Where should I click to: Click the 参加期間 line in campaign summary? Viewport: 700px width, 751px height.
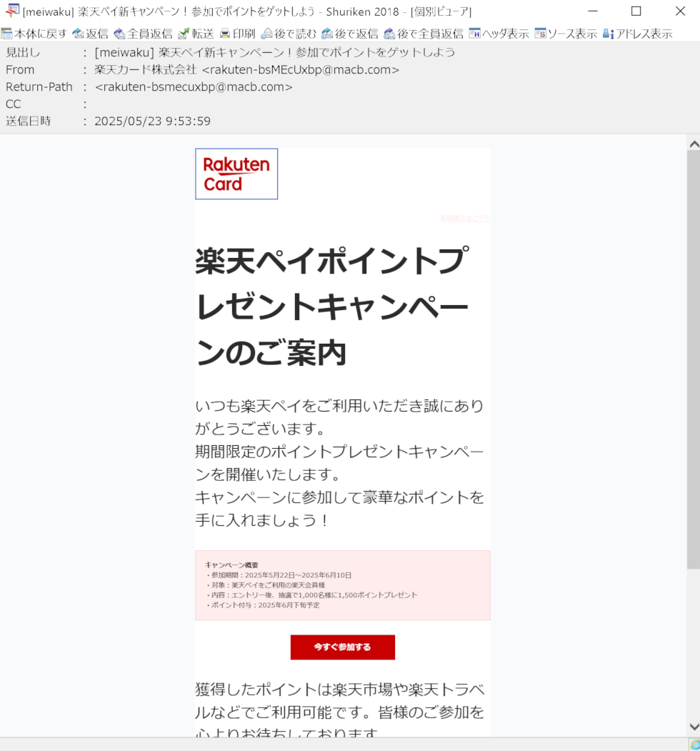pos(278,575)
